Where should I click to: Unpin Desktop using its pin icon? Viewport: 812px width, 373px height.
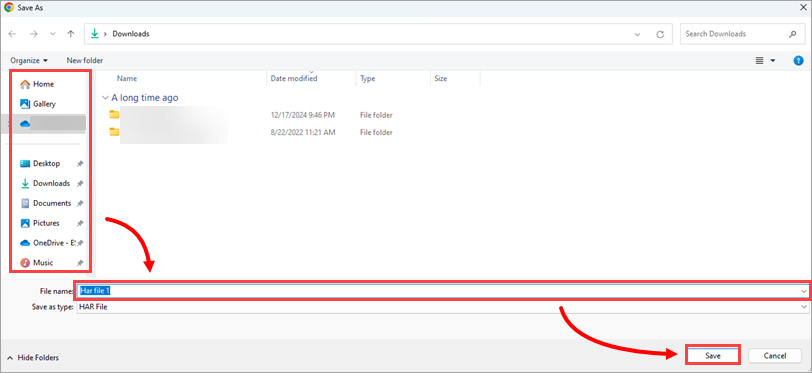[80, 164]
